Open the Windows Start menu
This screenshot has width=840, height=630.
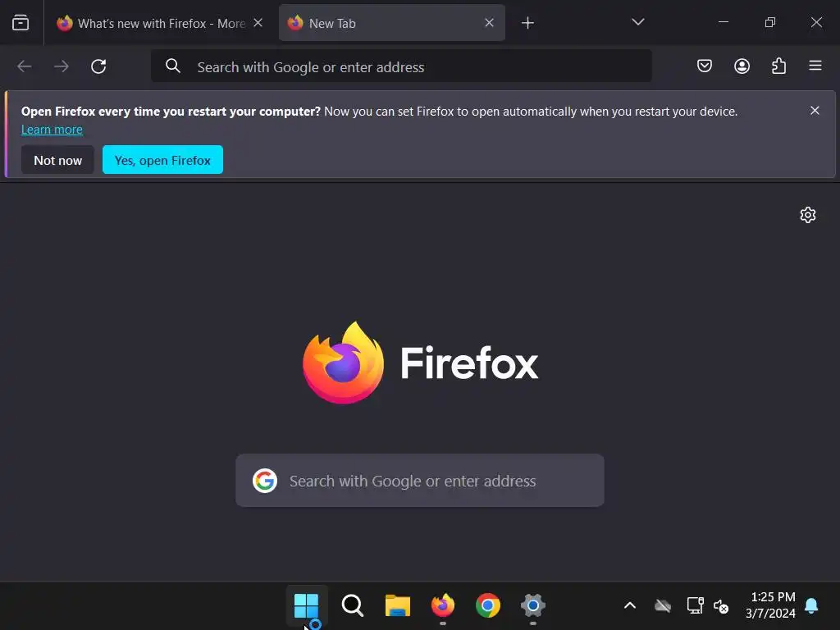[x=307, y=605]
